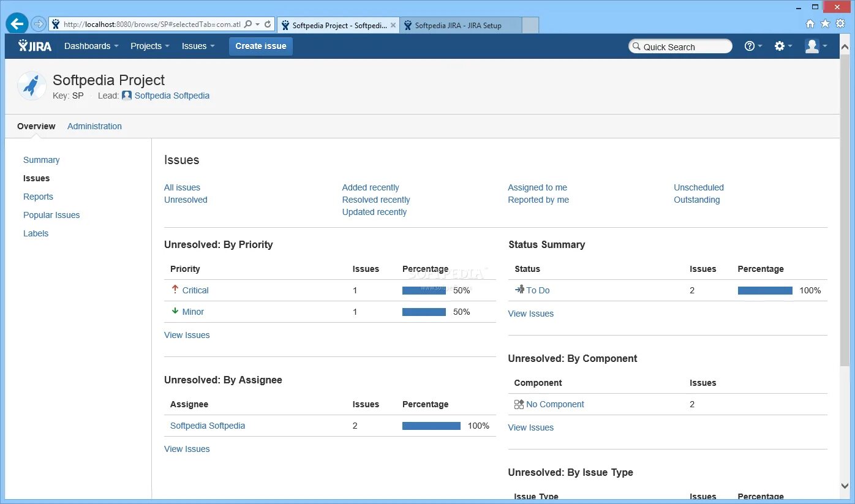The height and width of the screenshot is (504, 855).
Task: Open the Administration gear menu
Action: tap(783, 46)
